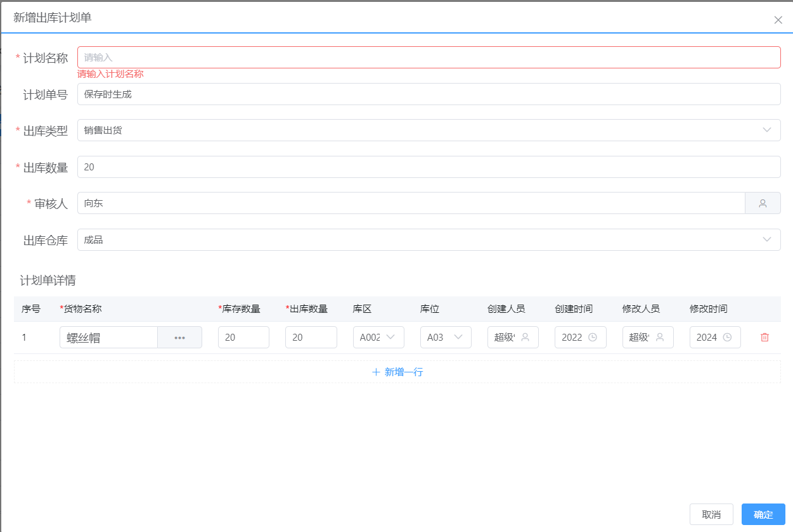Click the 取消 button
This screenshot has height=532, width=793.
[x=711, y=514]
